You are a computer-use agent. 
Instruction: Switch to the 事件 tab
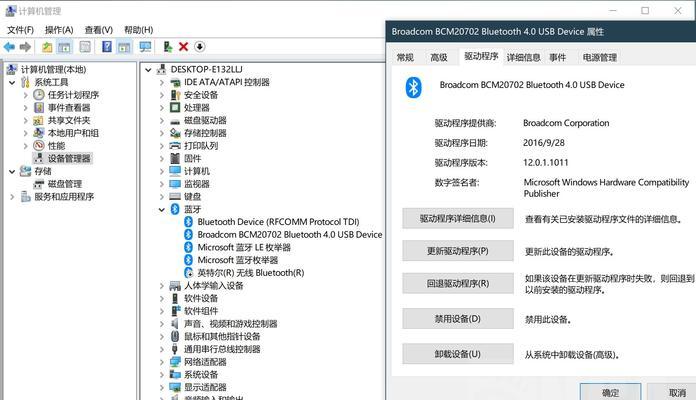558,57
